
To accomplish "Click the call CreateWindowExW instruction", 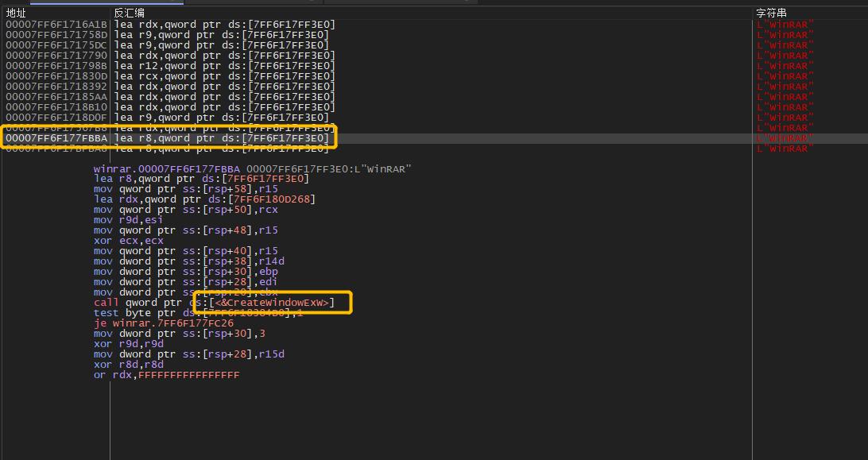I will coord(215,302).
